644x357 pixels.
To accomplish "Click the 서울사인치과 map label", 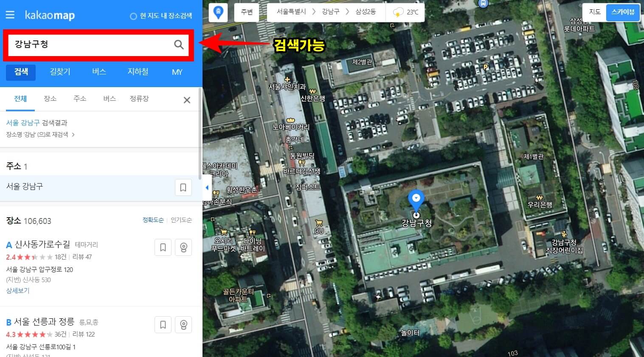I will (287, 86).
